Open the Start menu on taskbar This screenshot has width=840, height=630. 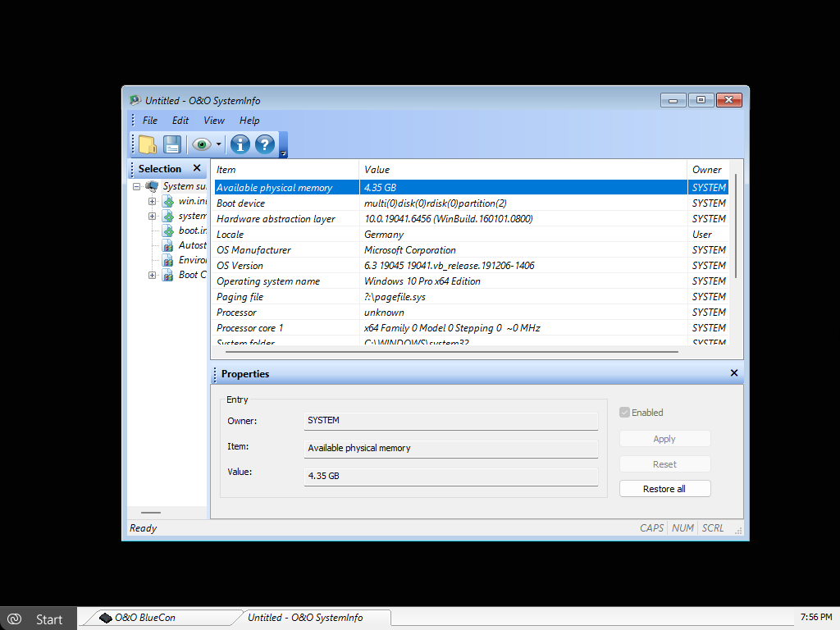(39, 619)
